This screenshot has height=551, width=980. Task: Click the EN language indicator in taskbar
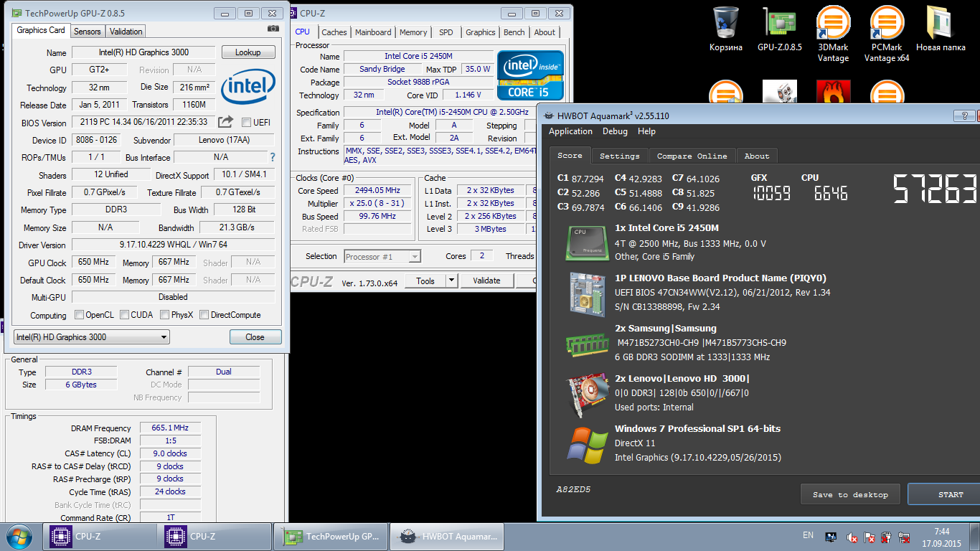(808, 535)
